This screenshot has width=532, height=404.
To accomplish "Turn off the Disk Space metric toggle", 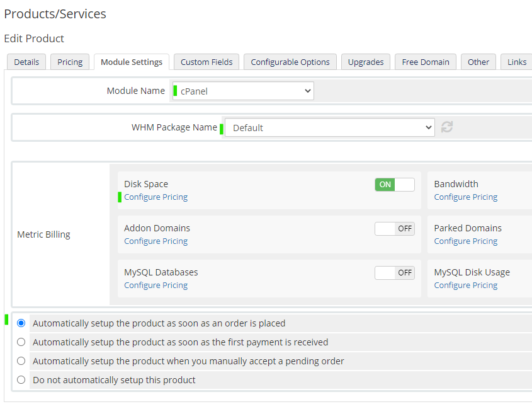I will click(395, 185).
